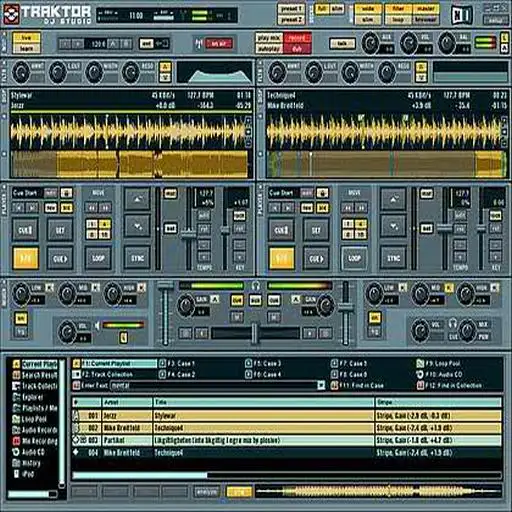Click the autoplay button
The height and width of the screenshot is (512, 512).
tap(269, 49)
